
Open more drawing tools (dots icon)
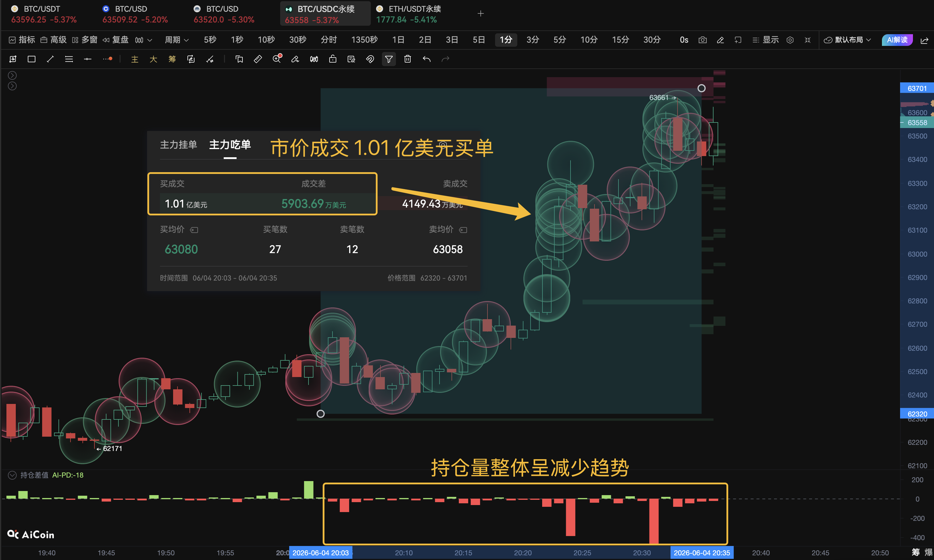pos(108,59)
